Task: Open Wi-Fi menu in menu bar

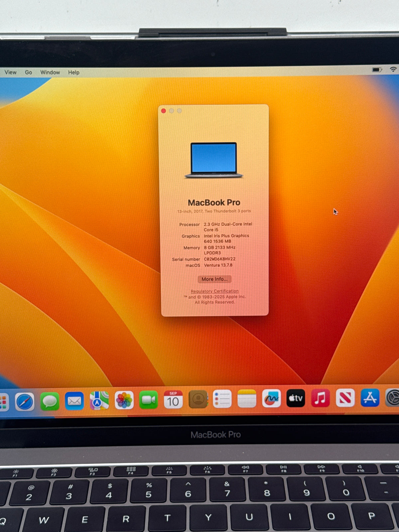Action: [x=393, y=69]
